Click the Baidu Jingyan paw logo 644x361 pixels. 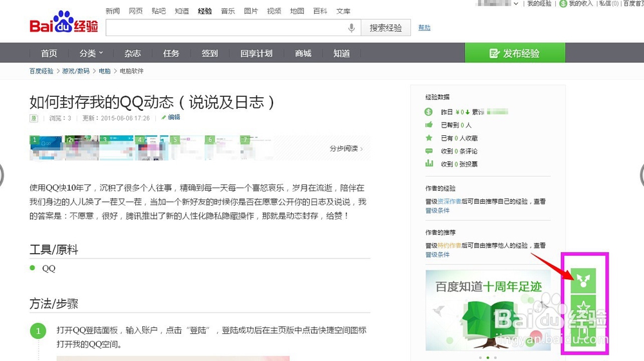pyautogui.click(x=64, y=22)
